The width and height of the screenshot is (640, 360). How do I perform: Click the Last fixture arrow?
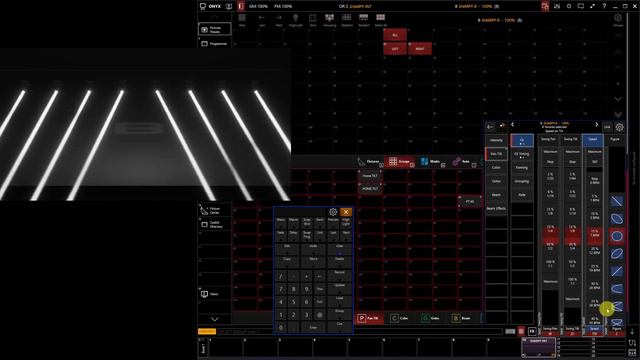point(262,19)
